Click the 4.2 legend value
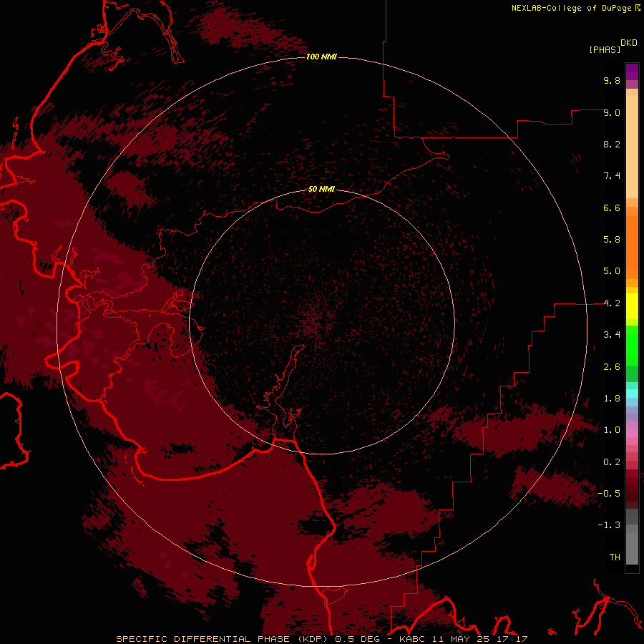Viewport: 644px width, 644px height. coord(612,303)
